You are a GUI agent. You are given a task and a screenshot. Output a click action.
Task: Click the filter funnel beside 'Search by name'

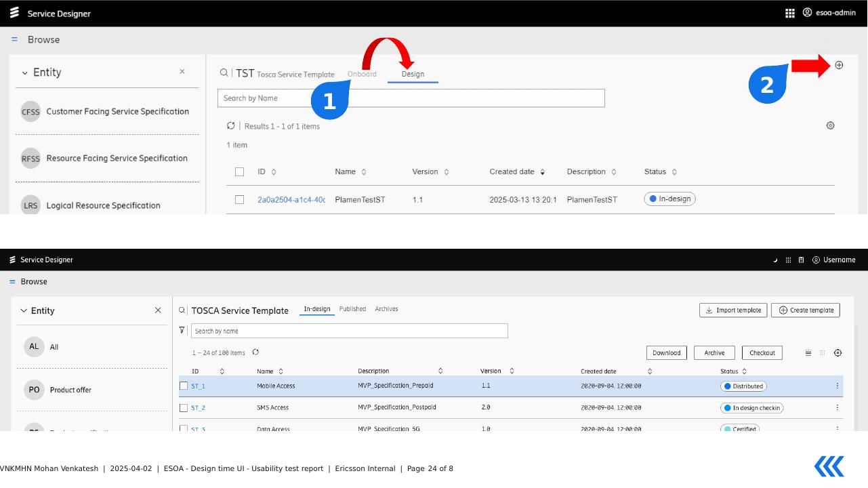[182, 331]
